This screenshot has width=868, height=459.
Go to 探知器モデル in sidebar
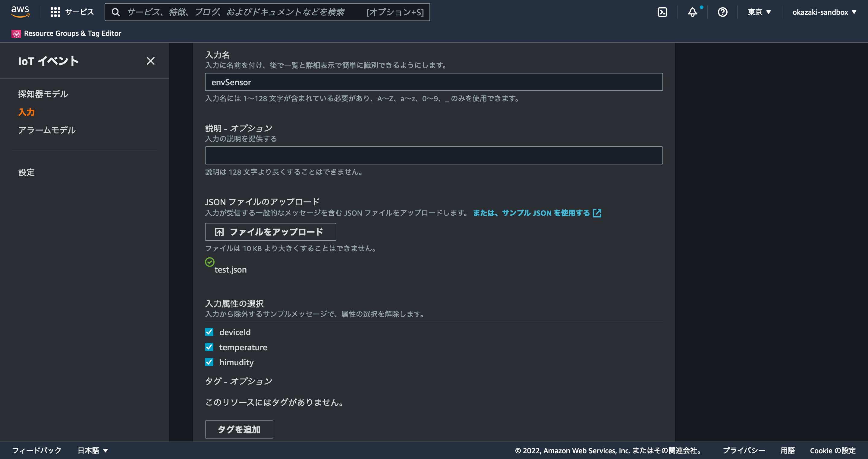coord(43,94)
